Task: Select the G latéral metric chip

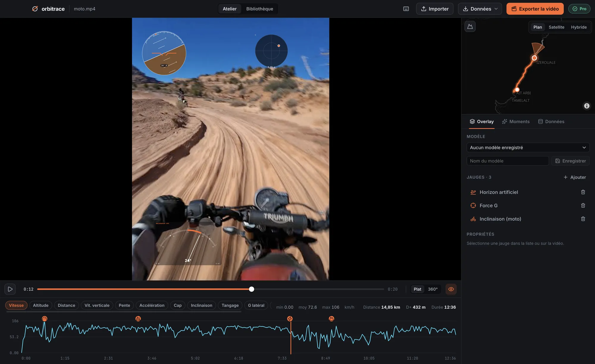Action: tap(256, 305)
